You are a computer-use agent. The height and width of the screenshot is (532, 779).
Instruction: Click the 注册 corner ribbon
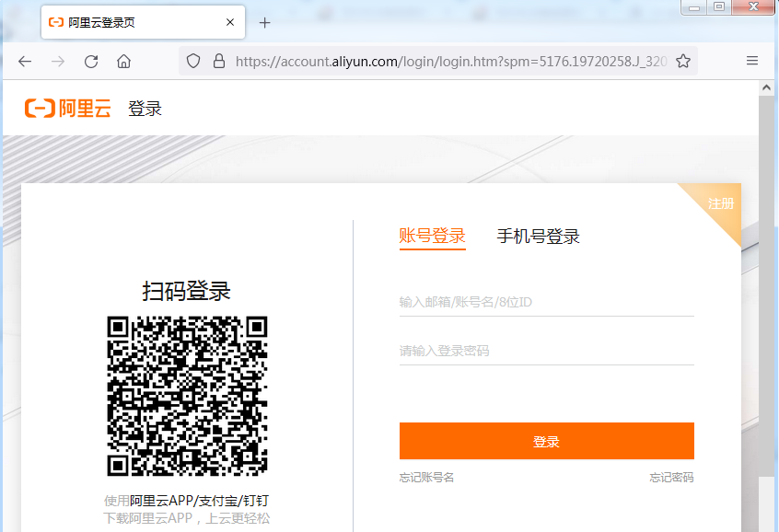[x=722, y=203]
